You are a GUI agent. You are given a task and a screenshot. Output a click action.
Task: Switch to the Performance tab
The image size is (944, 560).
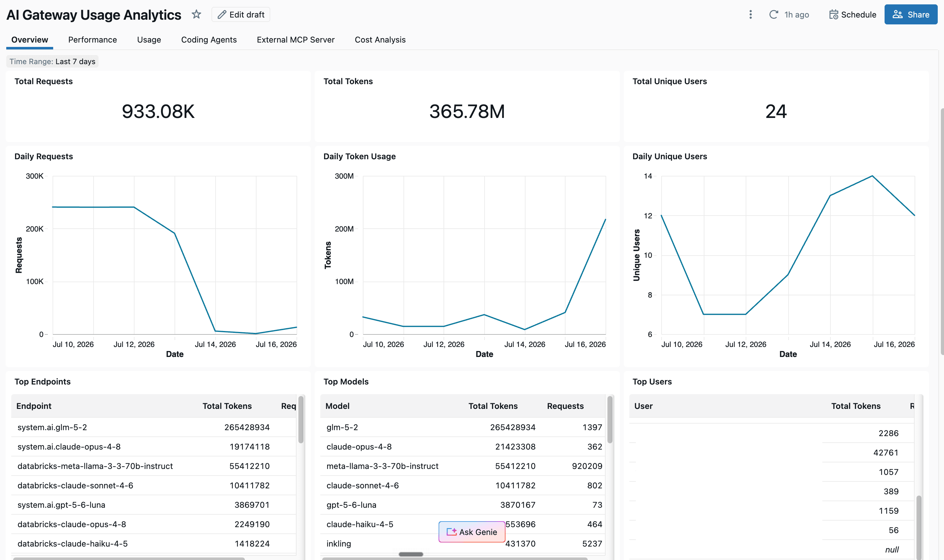(x=93, y=40)
